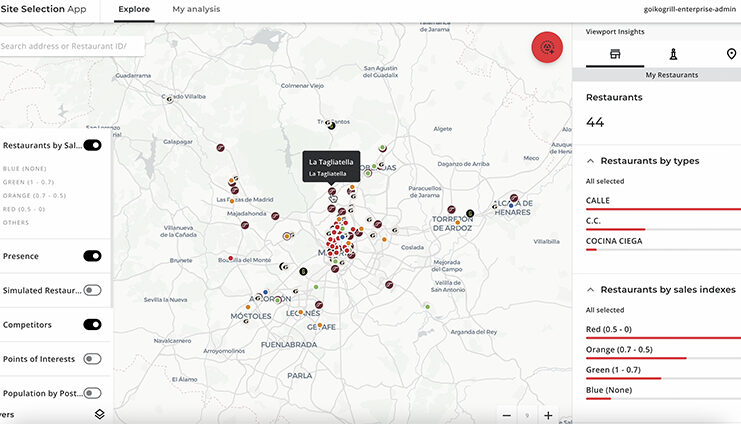Click the red area analysis circle button

[547, 47]
